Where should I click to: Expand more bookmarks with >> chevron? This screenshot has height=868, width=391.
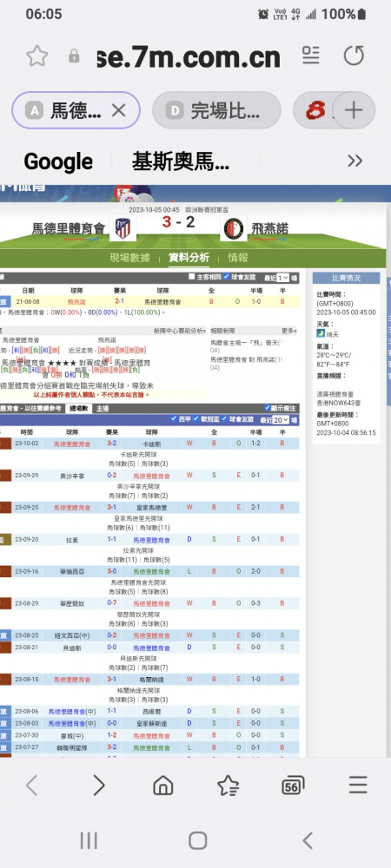pyautogui.click(x=355, y=161)
